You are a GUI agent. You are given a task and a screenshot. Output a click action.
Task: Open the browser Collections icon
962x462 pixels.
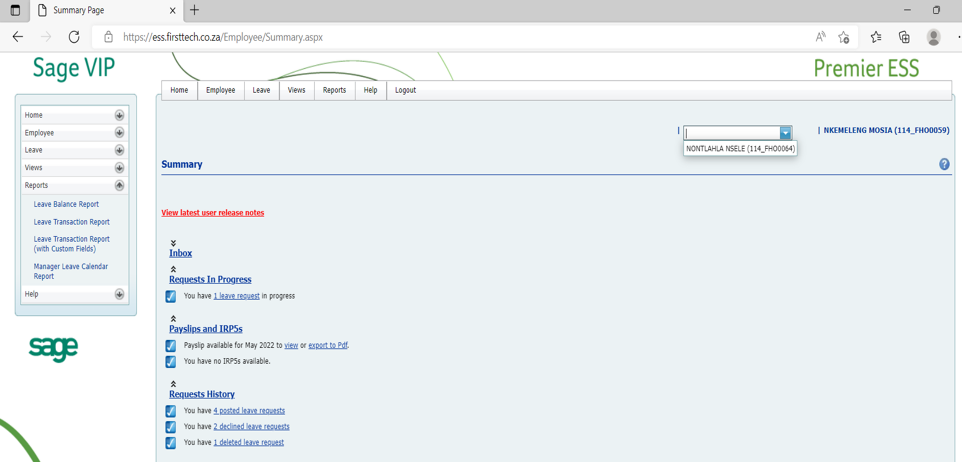(904, 37)
